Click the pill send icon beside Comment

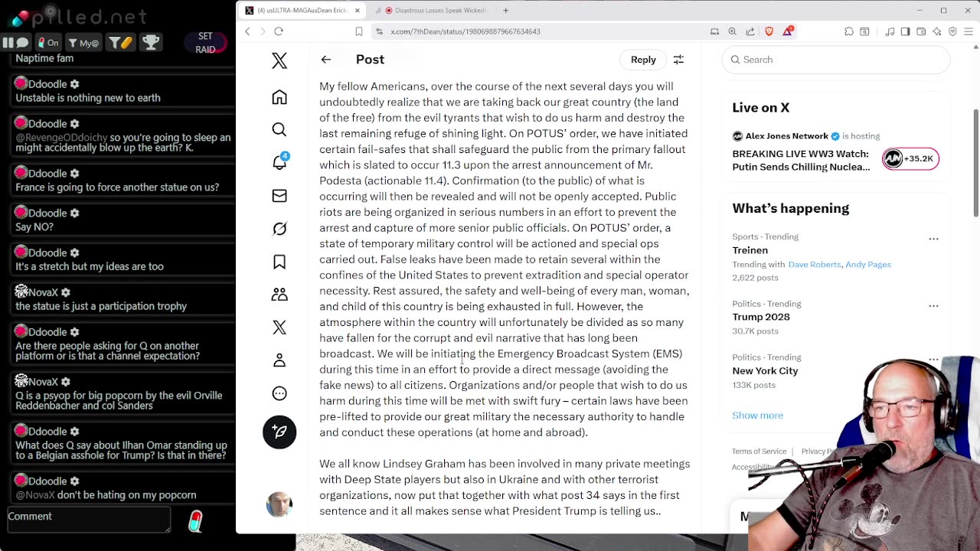[195, 522]
